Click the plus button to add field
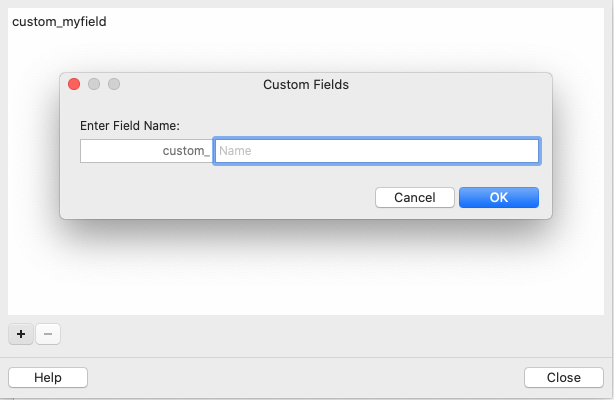Screen dimensions: 614x400 pos(21,334)
